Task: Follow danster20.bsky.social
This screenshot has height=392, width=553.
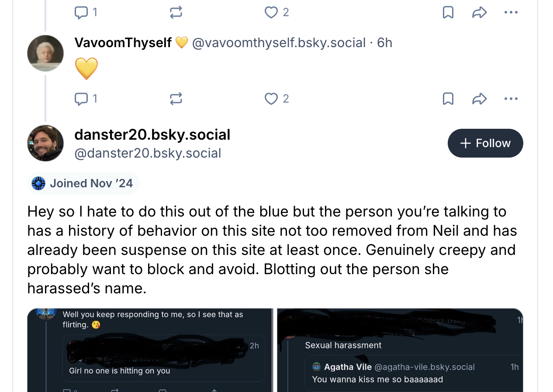Action: [x=485, y=143]
